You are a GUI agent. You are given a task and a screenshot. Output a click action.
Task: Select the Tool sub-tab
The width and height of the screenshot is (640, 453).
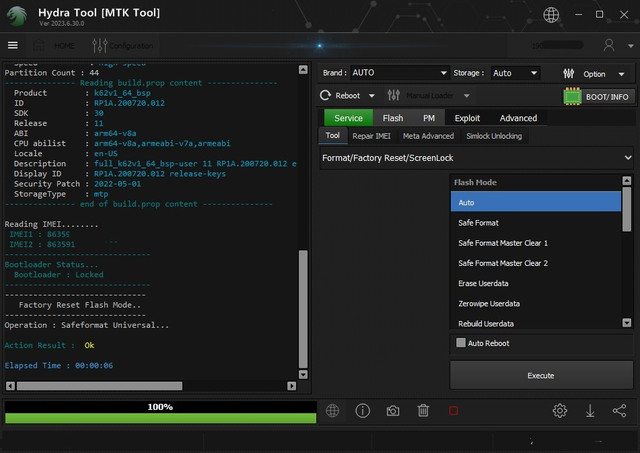coord(332,135)
